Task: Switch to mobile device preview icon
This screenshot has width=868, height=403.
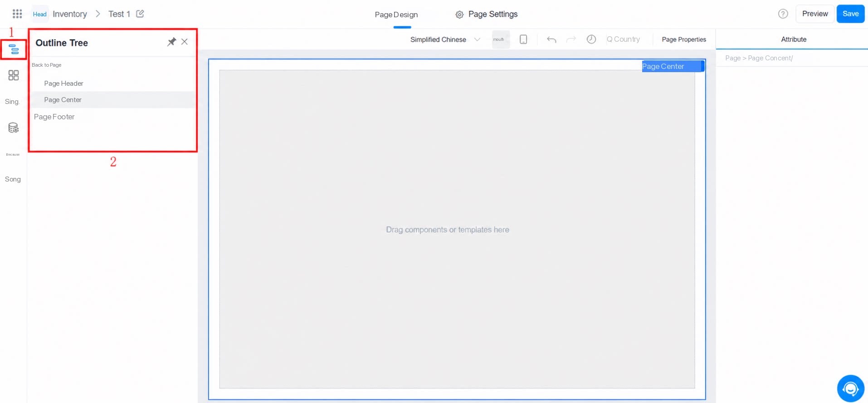Action: pyautogui.click(x=523, y=39)
